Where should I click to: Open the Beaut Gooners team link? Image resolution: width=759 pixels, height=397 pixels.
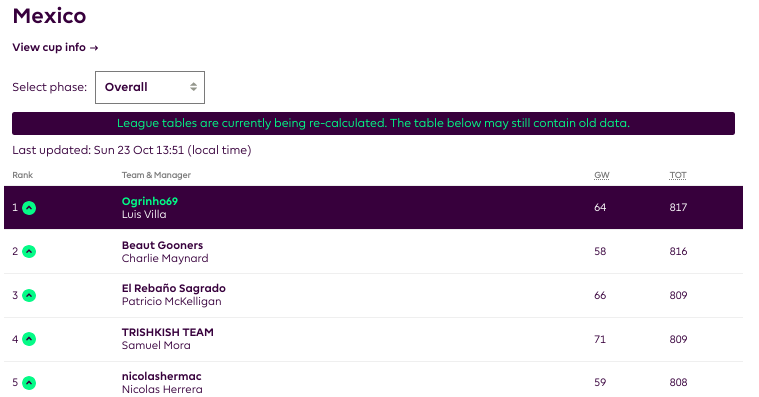pyautogui.click(x=162, y=245)
